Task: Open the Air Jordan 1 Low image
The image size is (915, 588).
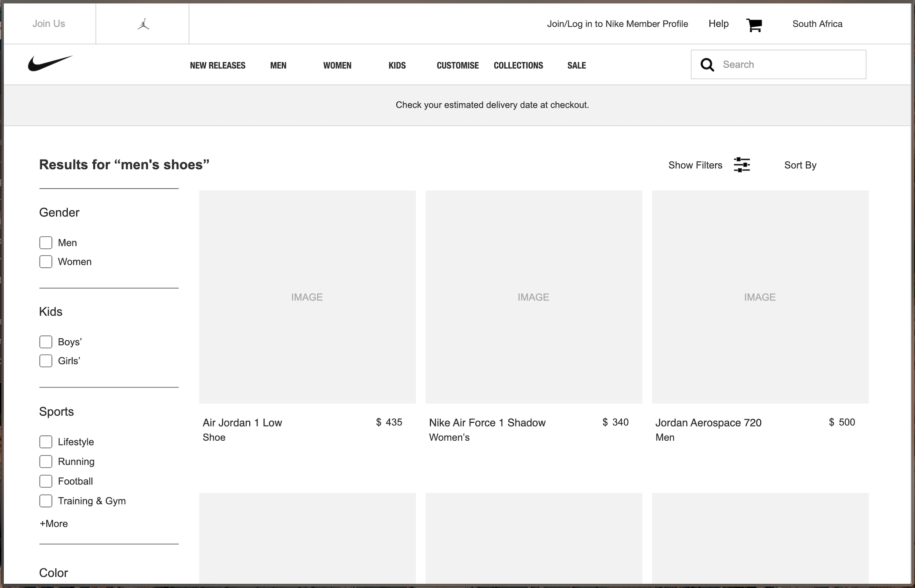Action: point(307,297)
